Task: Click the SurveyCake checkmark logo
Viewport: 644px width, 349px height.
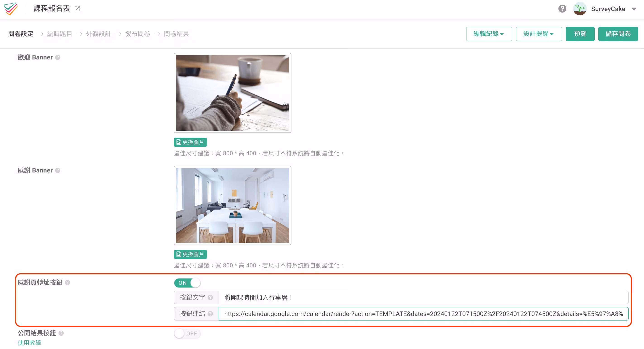Action: pos(11,9)
